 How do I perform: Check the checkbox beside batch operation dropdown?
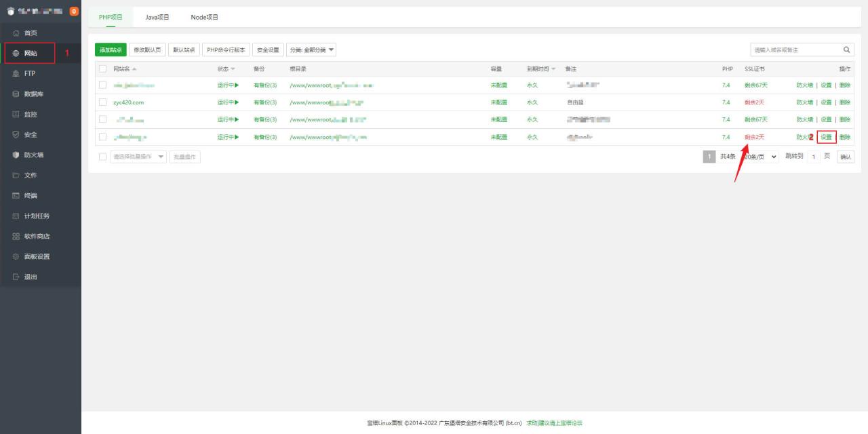pos(103,157)
